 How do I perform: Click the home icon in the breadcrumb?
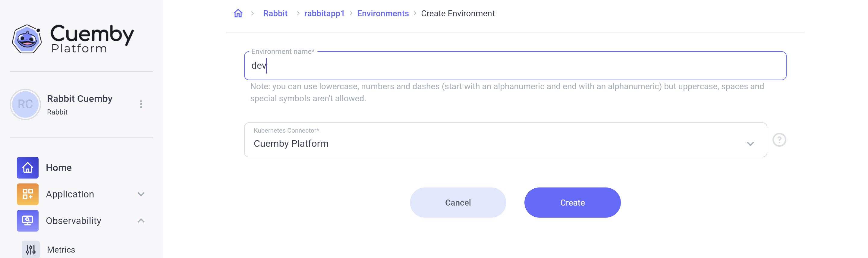click(238, 13)
